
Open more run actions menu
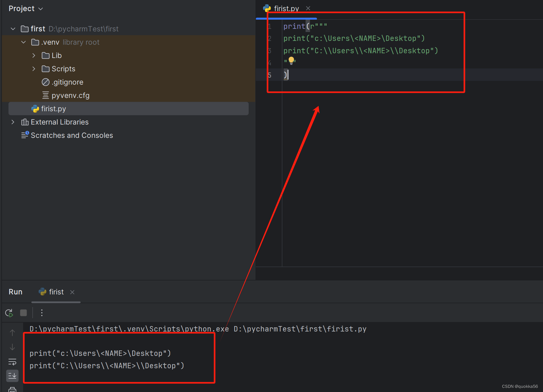42,313
